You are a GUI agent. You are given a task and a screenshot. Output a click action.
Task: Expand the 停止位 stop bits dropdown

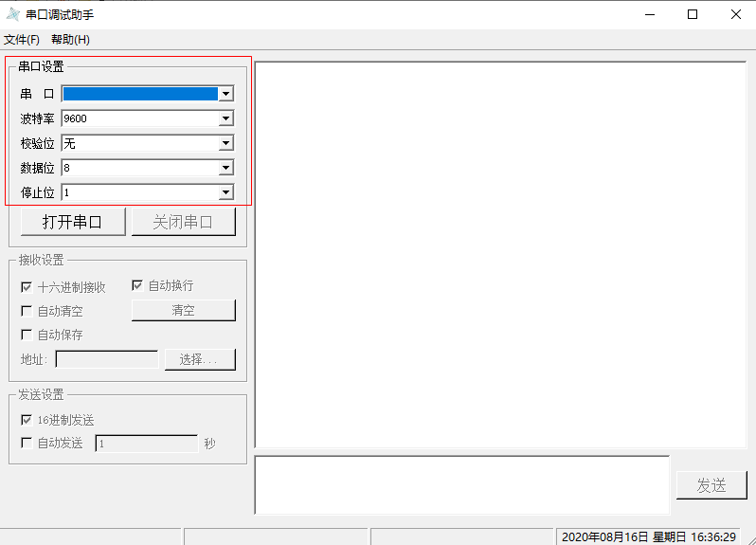point(225,192)
